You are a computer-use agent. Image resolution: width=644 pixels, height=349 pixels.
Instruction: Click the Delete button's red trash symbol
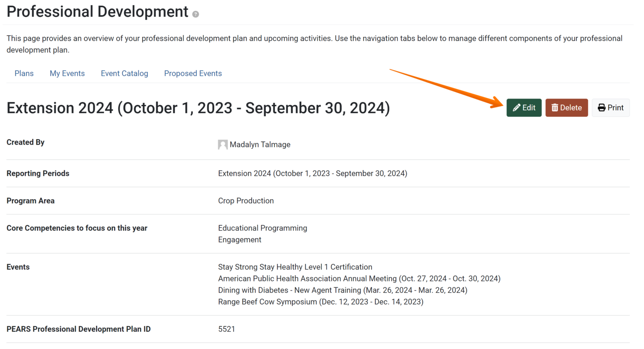pos(554,107)
